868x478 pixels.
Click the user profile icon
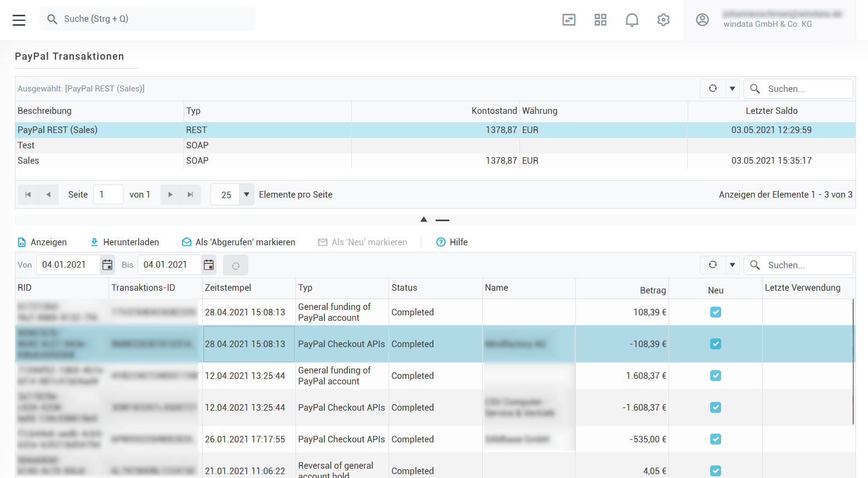(702, 20)
